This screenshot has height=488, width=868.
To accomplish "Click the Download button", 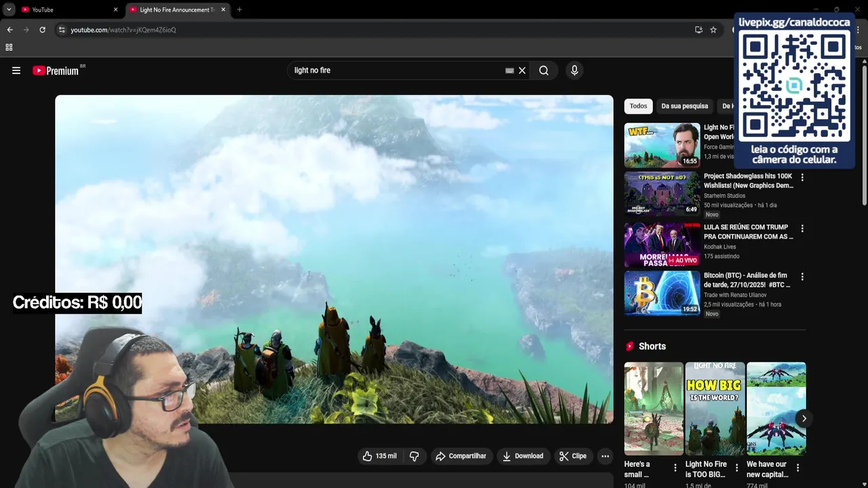I will (523, 456).
